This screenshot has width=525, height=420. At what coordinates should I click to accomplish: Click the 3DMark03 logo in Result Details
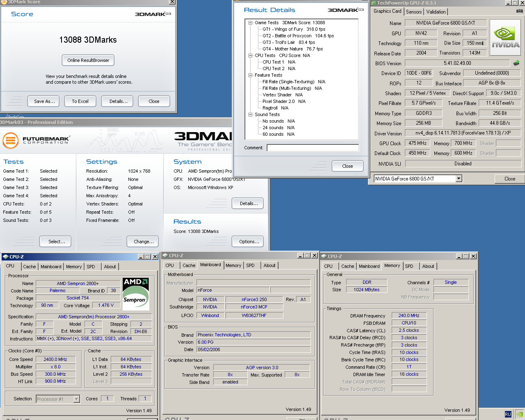click(x=346, y=10)
